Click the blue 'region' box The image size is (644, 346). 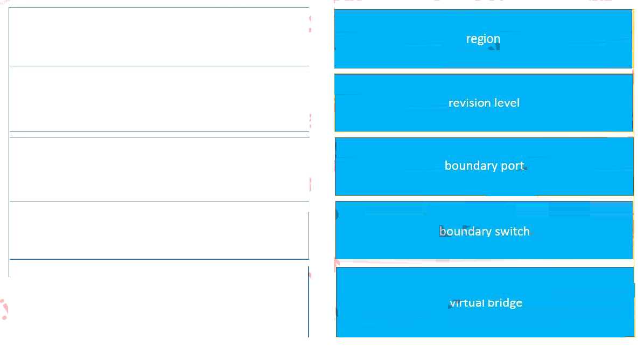pyautogui.click(x=483, y=39)
